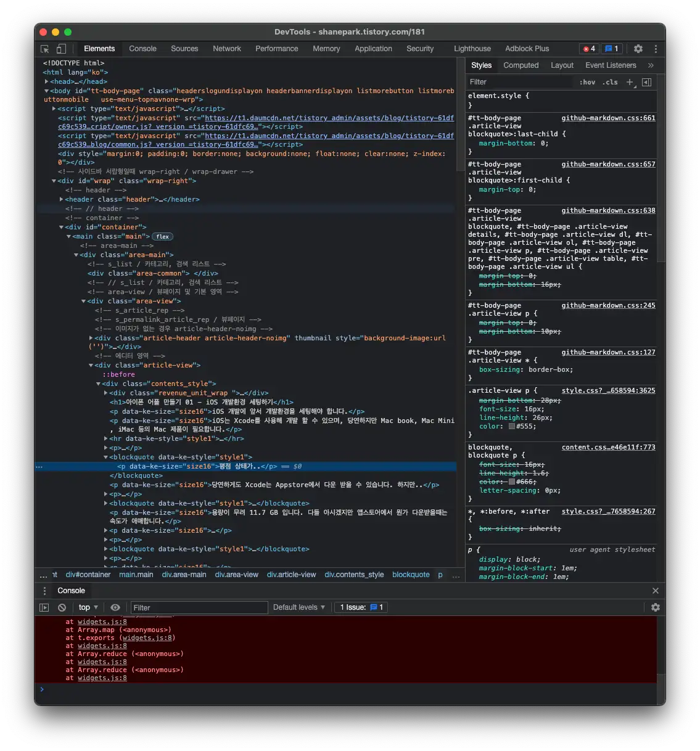Close the Console drawer

point(656,591)
